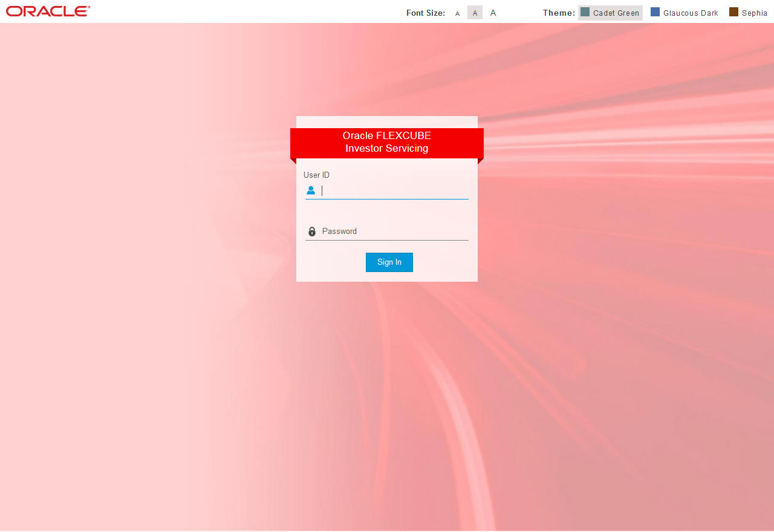Click the blue user icon
The image size is (774, 532).
point(311,190)
